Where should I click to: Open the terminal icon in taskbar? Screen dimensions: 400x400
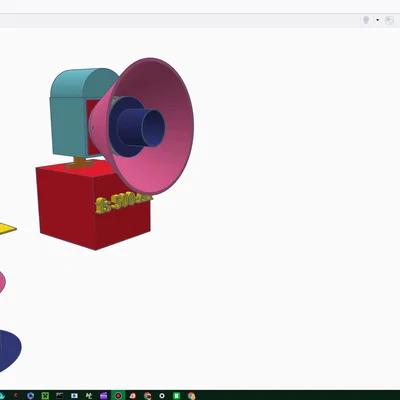[x=59, y=396]
